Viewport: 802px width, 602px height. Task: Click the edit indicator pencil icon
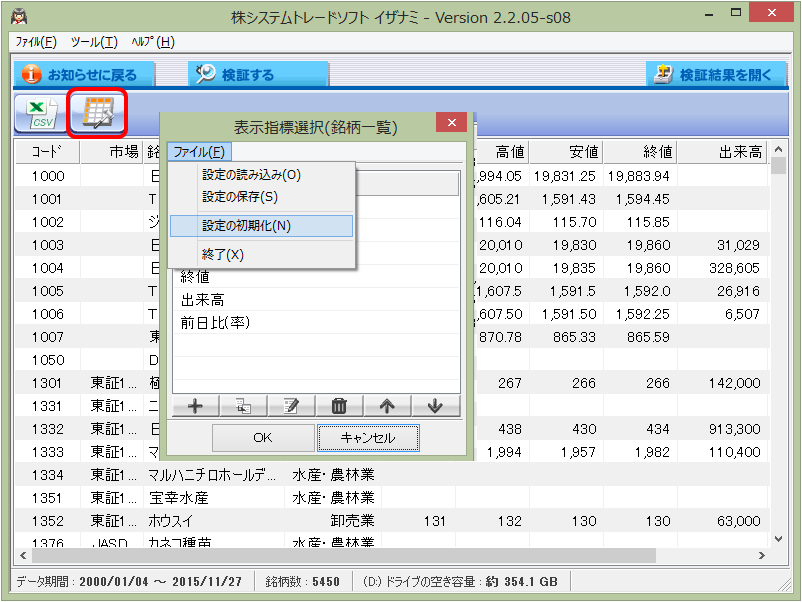tap(291, 406)
